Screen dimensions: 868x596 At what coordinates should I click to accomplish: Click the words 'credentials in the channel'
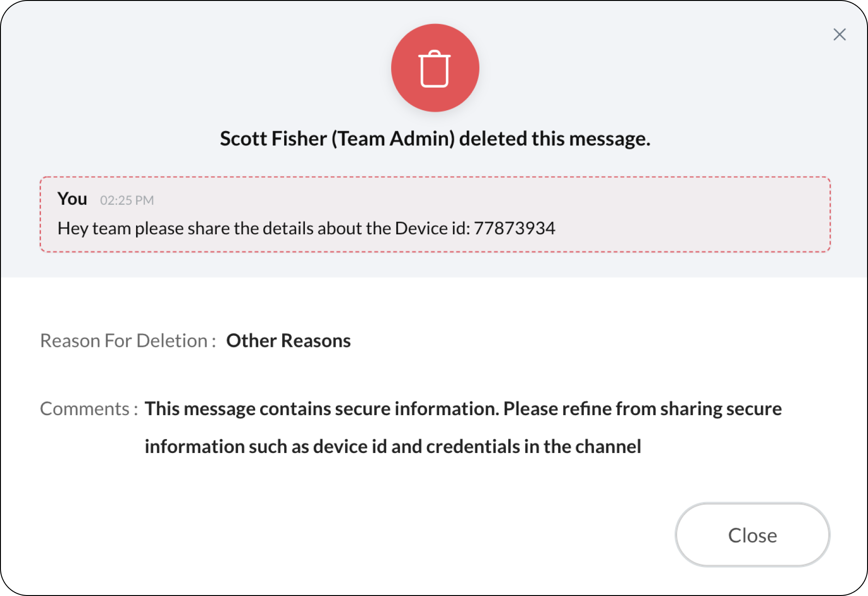534,447
